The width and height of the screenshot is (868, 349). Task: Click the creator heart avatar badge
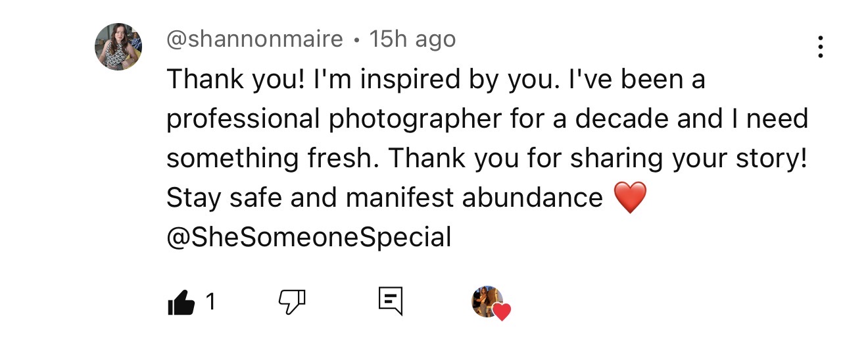pyautogui.click(x=487, y=301)
